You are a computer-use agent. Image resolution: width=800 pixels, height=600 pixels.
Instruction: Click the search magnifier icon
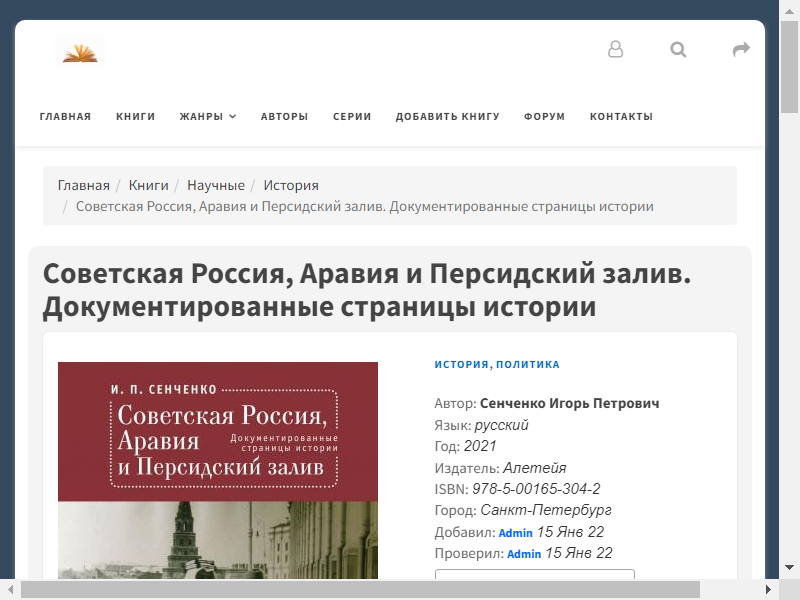click(678, 49)
